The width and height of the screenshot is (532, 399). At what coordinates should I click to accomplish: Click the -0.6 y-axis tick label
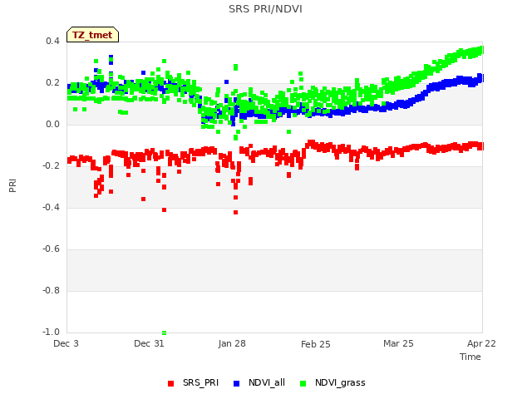(x=51, y=249)
